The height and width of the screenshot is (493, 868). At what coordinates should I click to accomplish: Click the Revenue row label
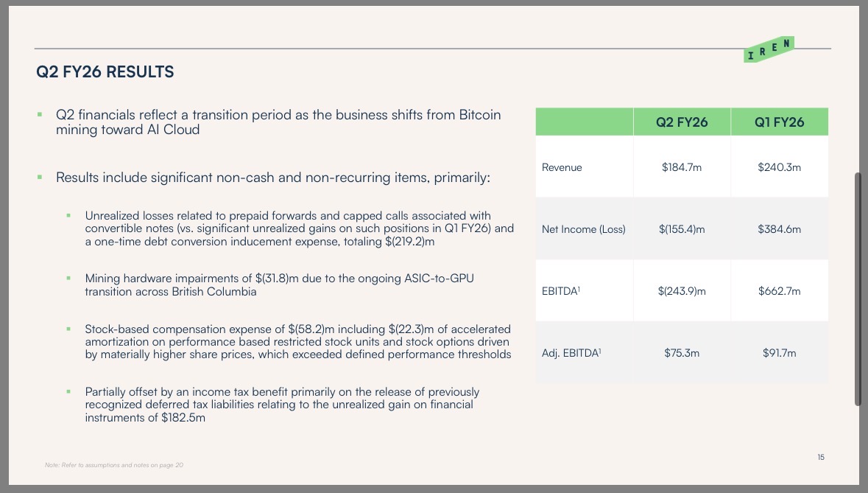(562, 167)
